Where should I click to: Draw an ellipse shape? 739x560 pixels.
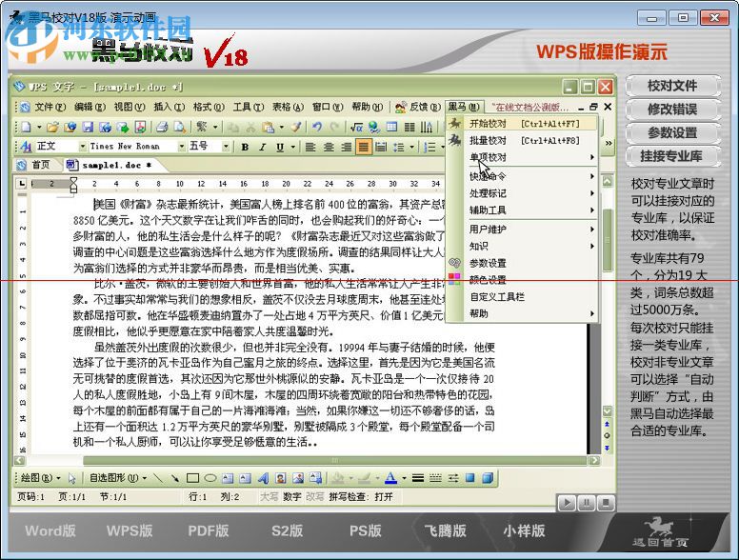pyautogui.click(x=210, y=478)
